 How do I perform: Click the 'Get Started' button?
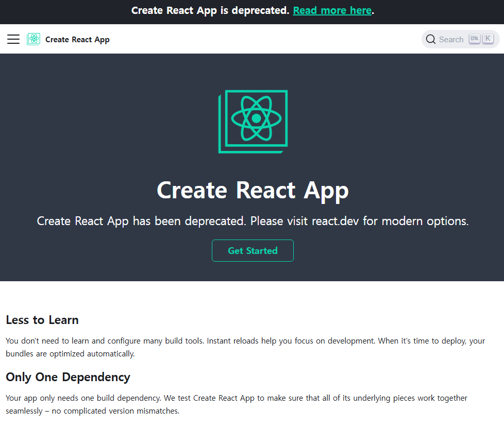pyautogui.click(x=253, y=251)
